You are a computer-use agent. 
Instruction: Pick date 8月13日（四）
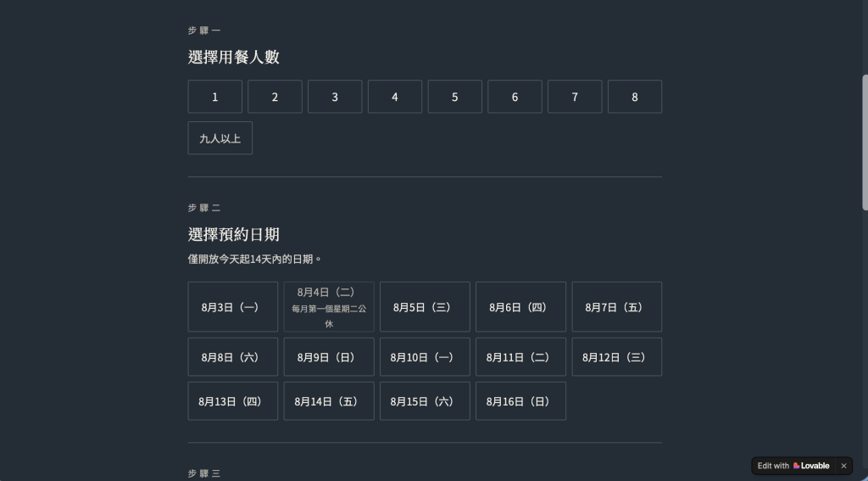(233, 401)
